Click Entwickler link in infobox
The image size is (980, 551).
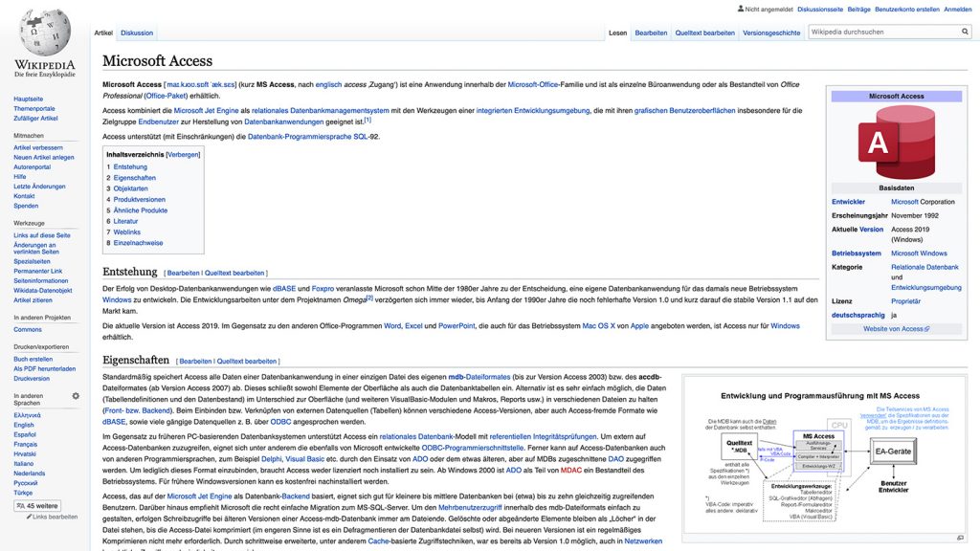[x=848, y=202]
